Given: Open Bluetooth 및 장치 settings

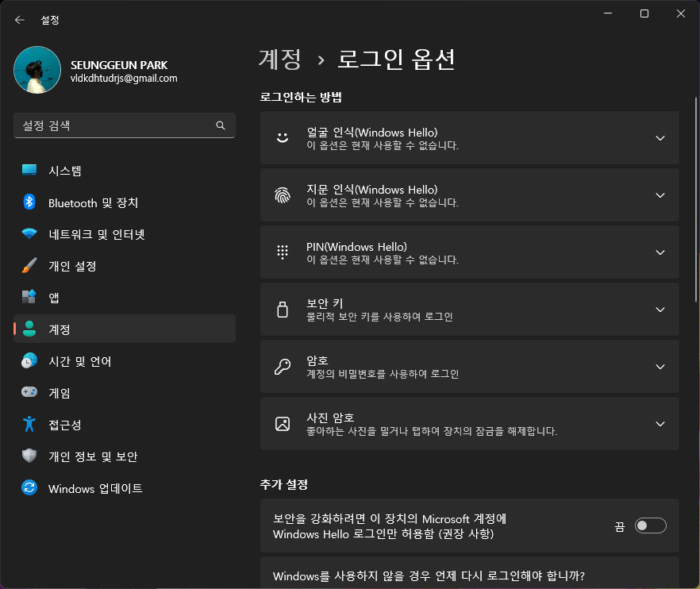Looking at the screenshot, I should click(x=125, y=202).
